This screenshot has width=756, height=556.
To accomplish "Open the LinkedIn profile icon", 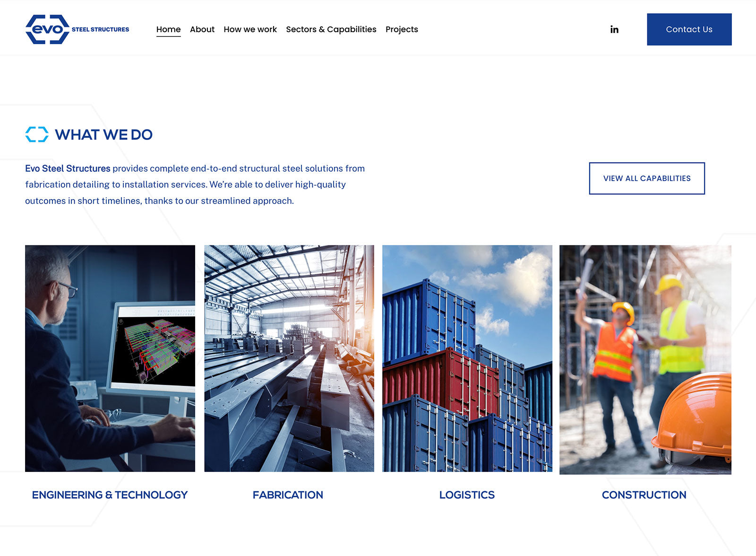I will pyautogui.click(x=614, y=29).
